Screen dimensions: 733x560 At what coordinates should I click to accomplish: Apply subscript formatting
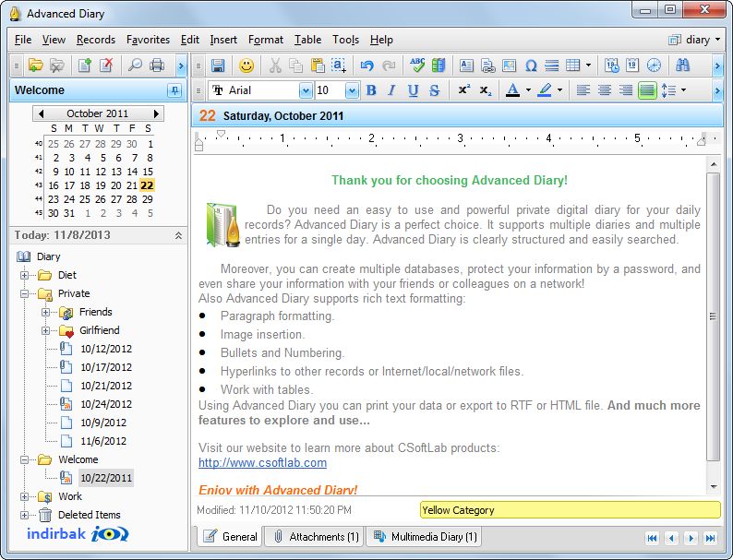pyautogui.click(x=486, y=90)
